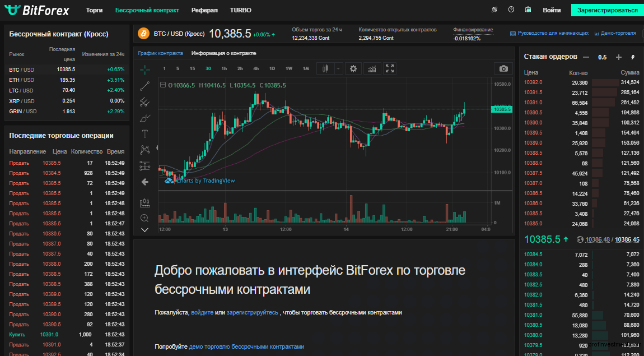Open Бессрочный контракт menu item
The image size is (644, 356).
tap(147, 10)
